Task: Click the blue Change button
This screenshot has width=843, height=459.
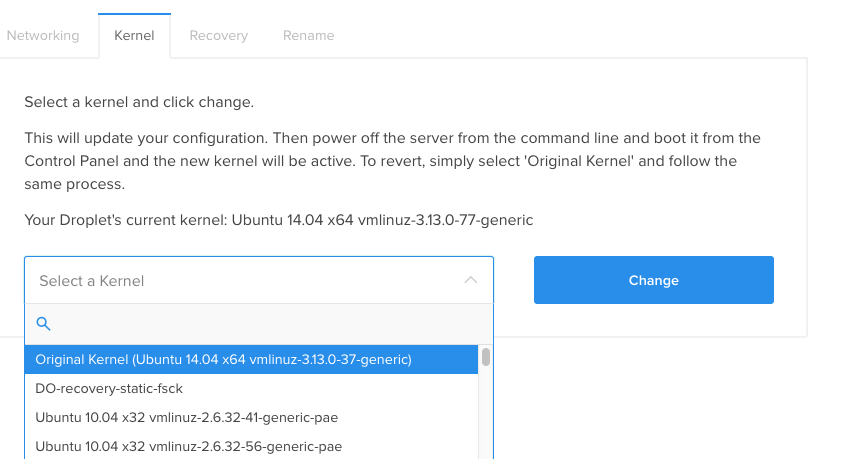Action: (x=653, y=280)
